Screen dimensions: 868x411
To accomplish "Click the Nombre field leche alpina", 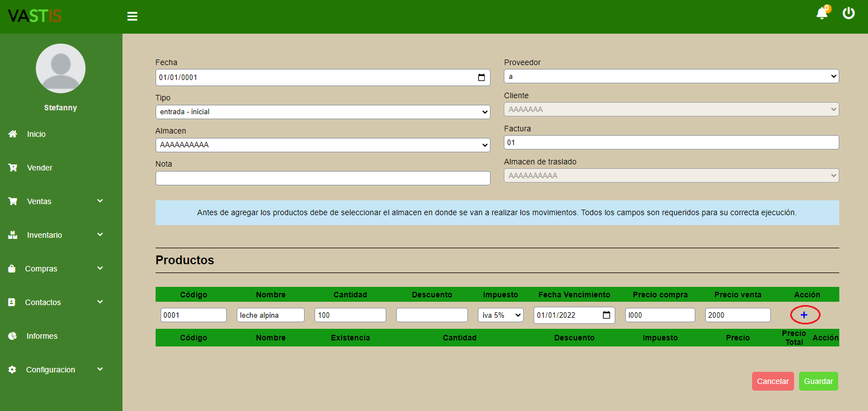I will (270, 315).
